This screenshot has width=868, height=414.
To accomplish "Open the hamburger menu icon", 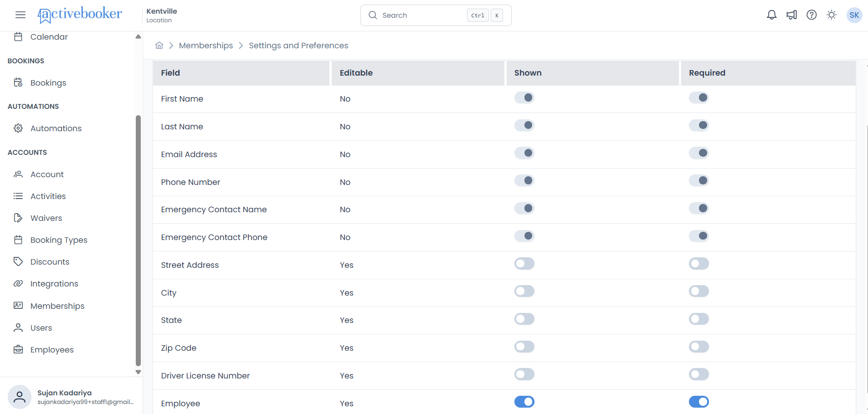I will tap(21, 15).
